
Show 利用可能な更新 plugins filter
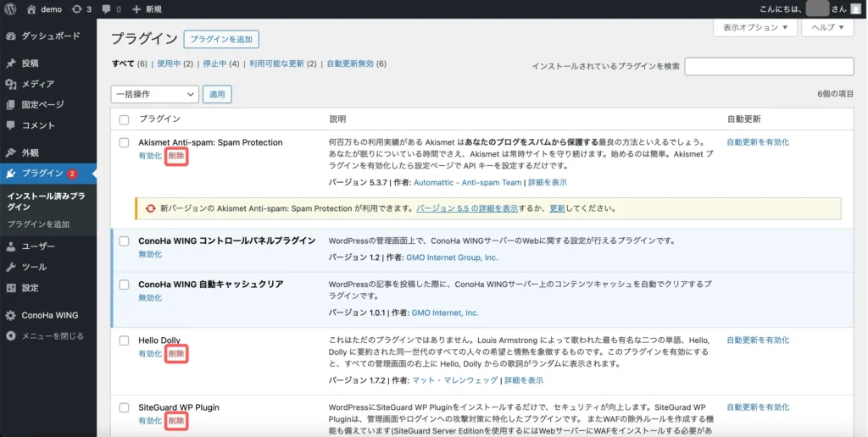pos(276,64)
